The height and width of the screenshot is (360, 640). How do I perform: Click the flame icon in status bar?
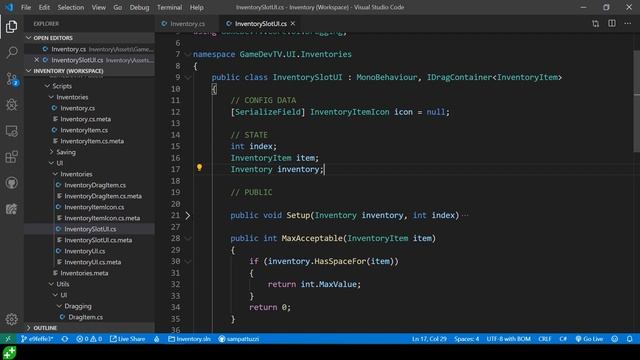[x=157, y=339]
